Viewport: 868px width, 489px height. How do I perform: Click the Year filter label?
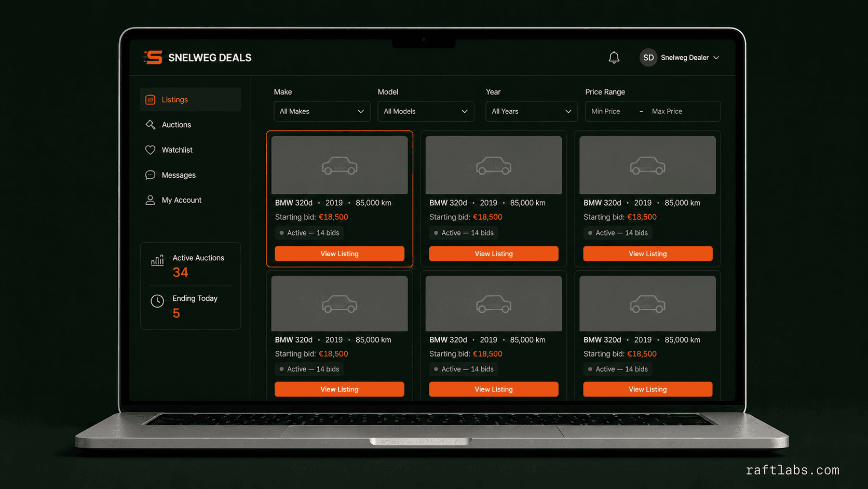[493, 92]
